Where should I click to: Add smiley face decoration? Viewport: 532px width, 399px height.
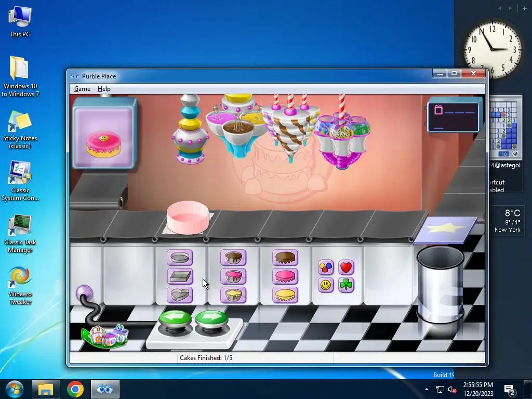coord(326,285)
